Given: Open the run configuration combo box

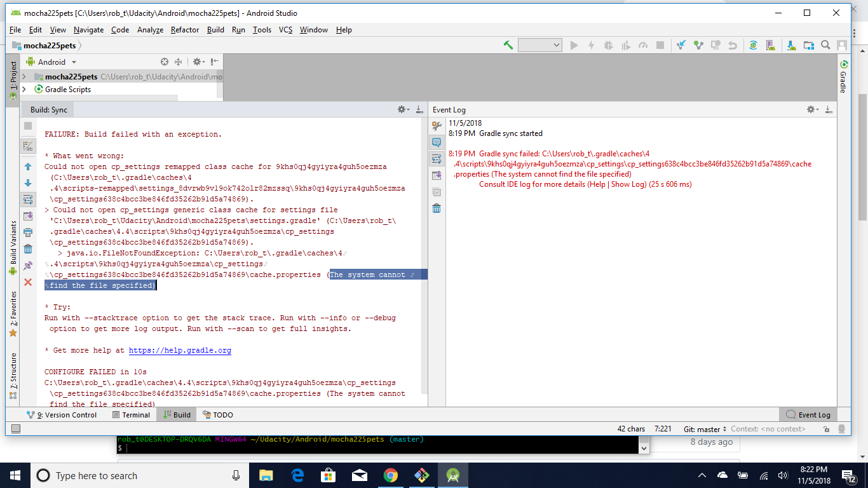Looking at the screenshot, I should tap(539, 45).
